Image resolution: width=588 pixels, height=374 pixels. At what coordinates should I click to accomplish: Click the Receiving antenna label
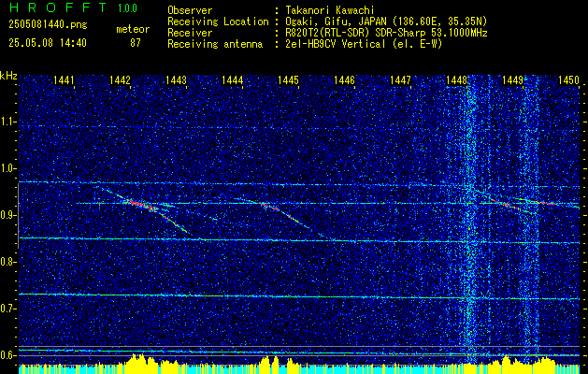pyautogui.click(x=215, y=44)
